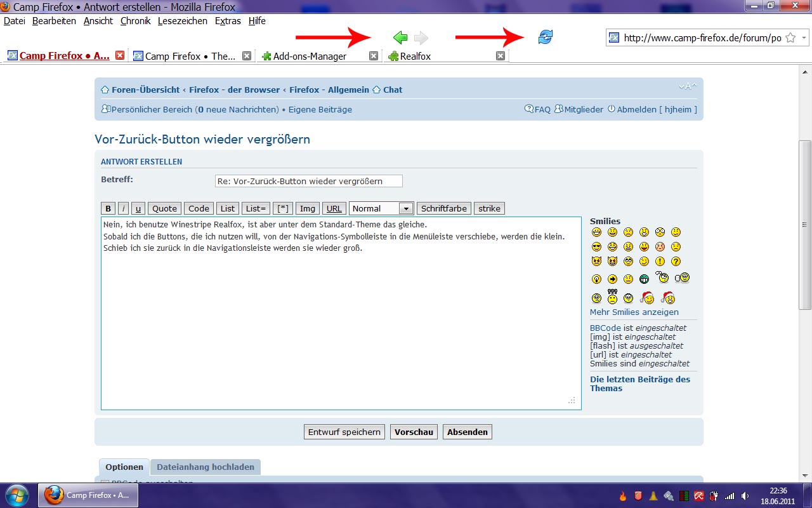Open the URL bar history dropdown arrow
The image size is (812, 508).
pos(804,38)
